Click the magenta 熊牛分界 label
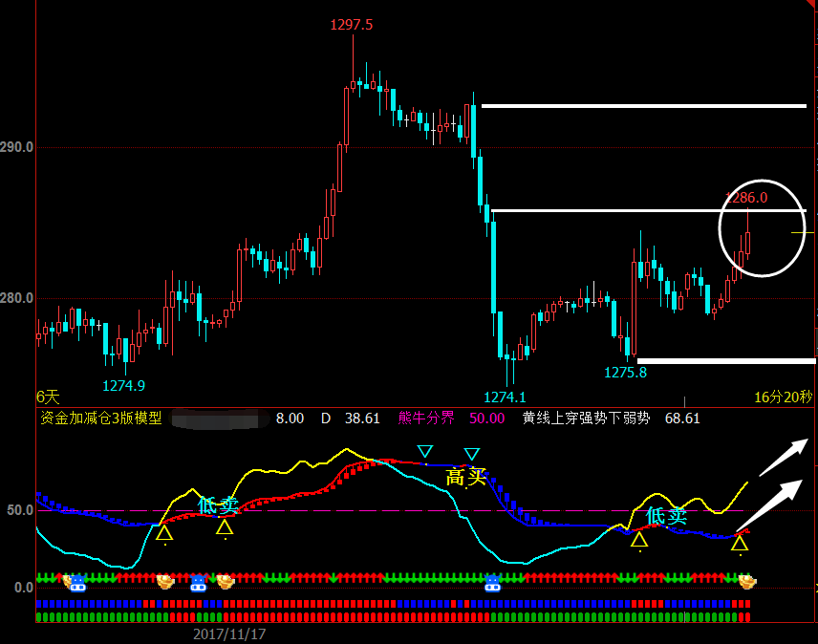818x644 pixels. click(426, 418)
